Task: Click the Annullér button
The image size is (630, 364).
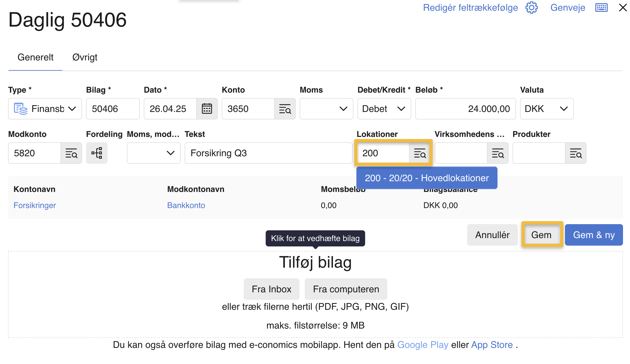Action: pyautogui.click(x=492, y=235)
